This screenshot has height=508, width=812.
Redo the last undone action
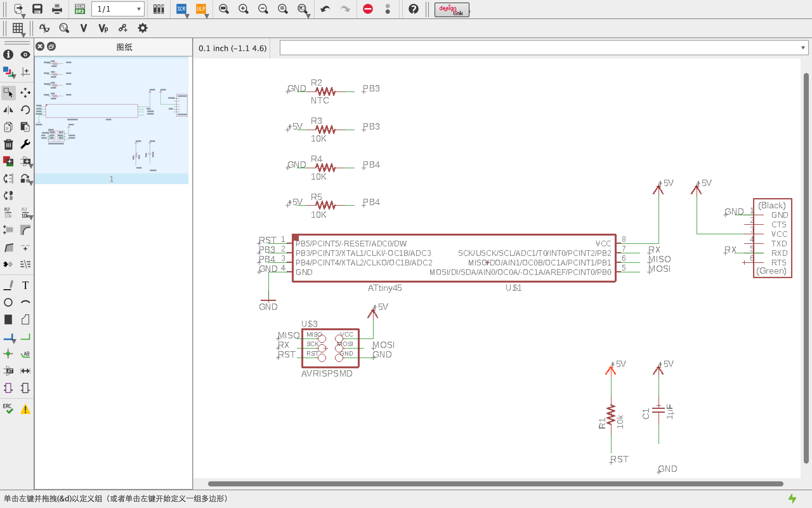click(345, 9)
